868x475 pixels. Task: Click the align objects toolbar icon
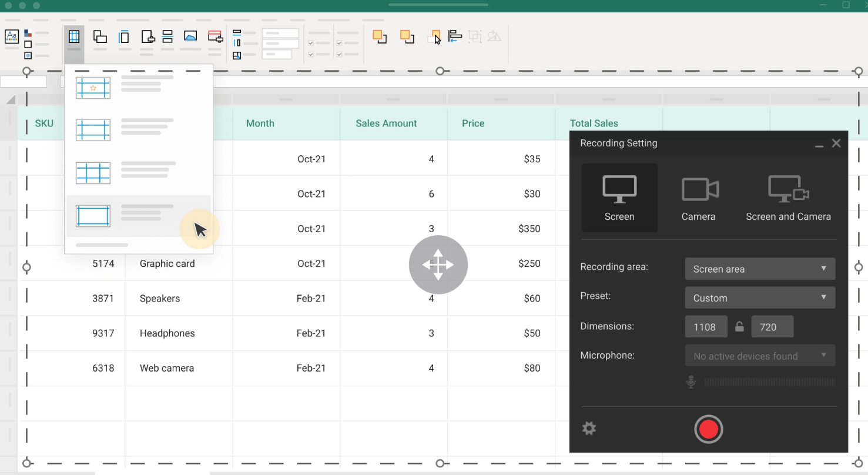(455, 36)
